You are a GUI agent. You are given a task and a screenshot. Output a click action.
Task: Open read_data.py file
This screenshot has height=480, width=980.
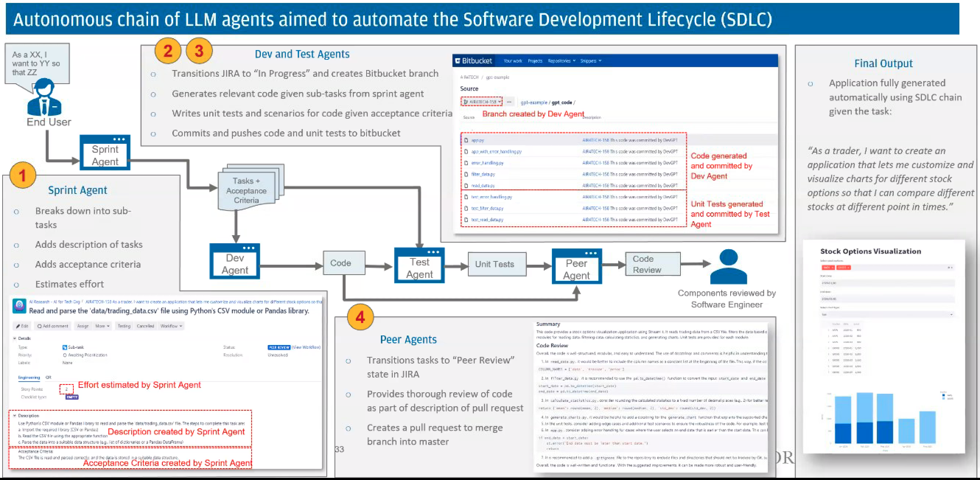coord(483,186)
